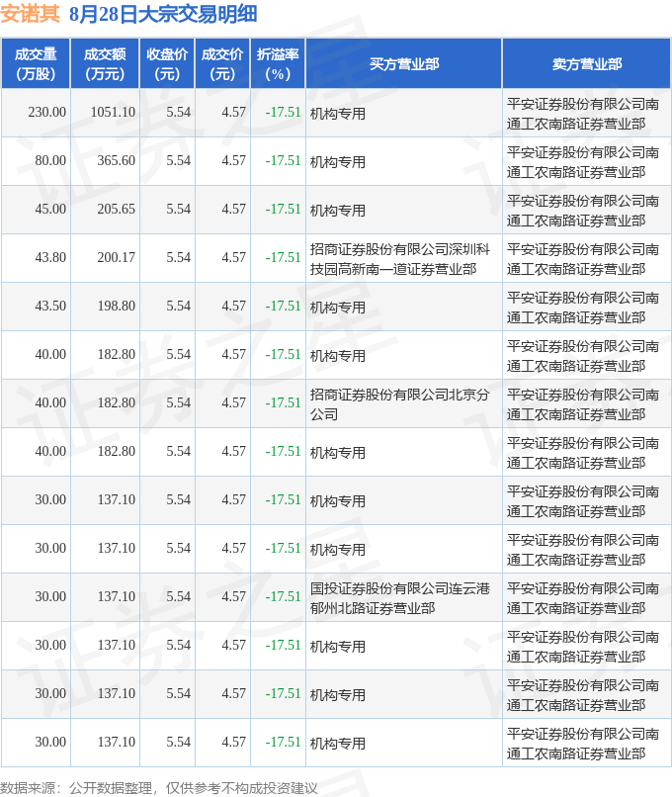Select the 成交量(万股) column header

click(36, 64)
